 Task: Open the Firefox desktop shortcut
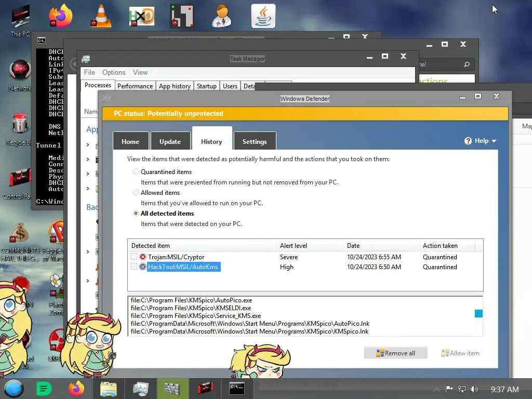tap(61, 16)
